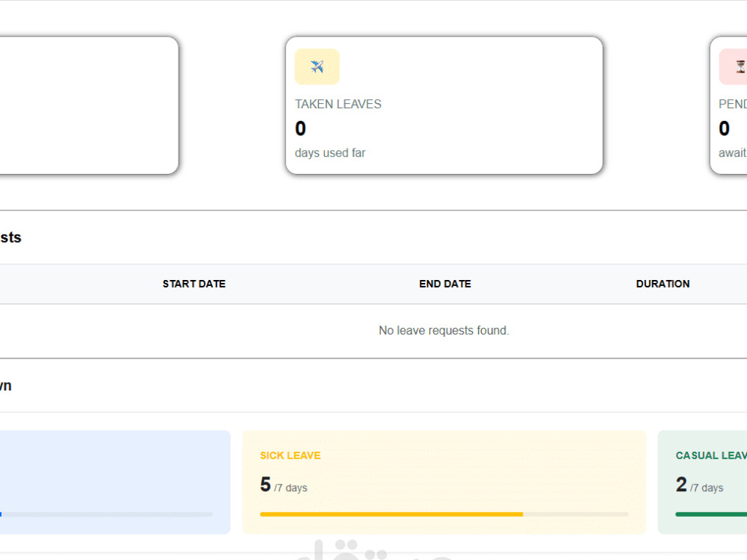Click the CASUAL LEAVE card title

click(x=711, y=455)
